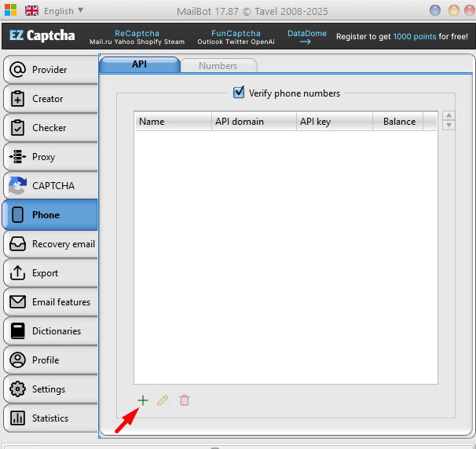Click the UK flag language icon
Viewport: 476px width, 449px height.
point(31,11)
